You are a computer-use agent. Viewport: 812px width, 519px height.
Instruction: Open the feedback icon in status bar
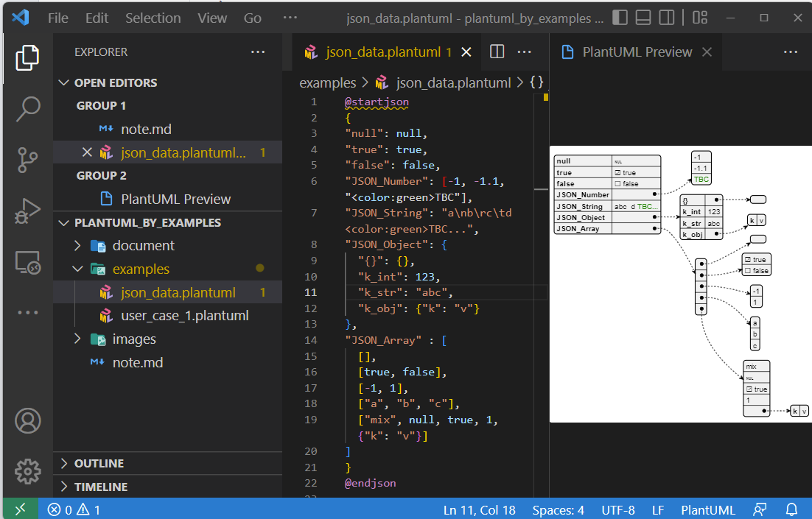760,509
